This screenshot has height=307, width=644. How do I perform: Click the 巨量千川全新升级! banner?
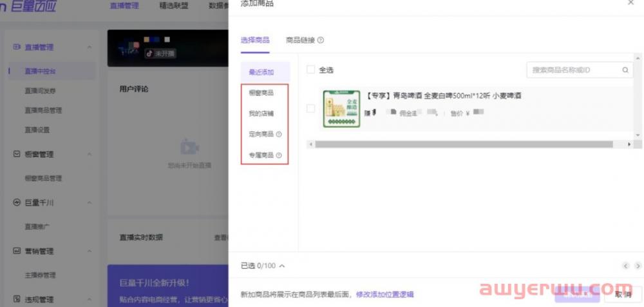tap(168, 286)
